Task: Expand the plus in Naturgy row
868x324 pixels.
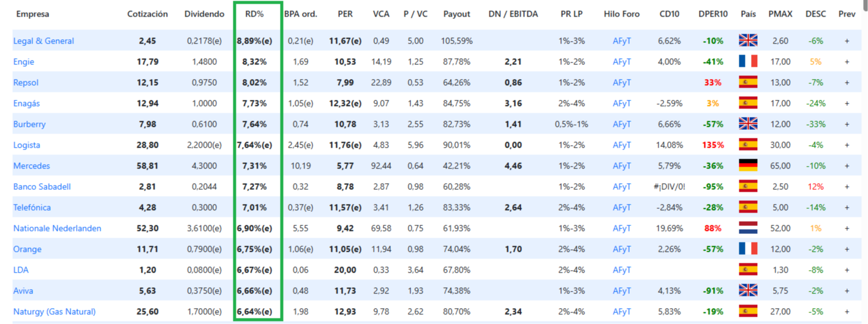Action: coord(847,312)
